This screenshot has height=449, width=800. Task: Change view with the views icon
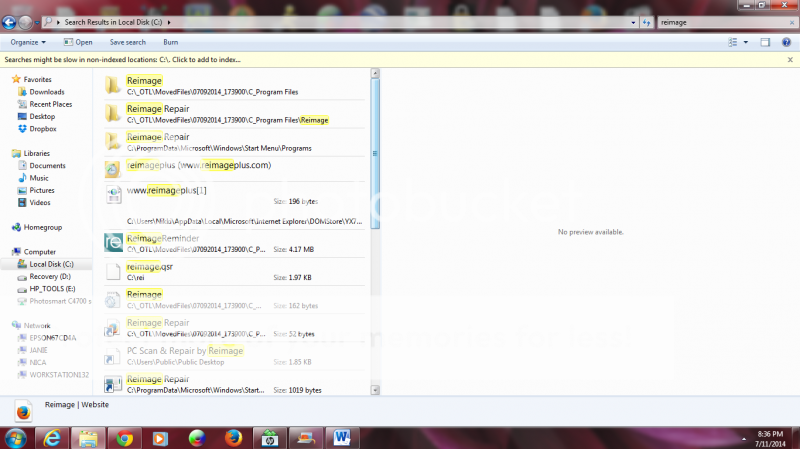(733, 42)
